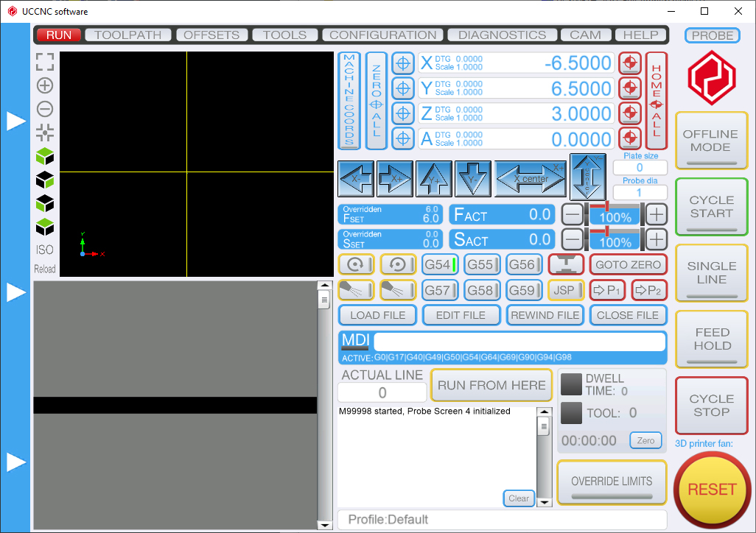Click the feed override 100% slider
This screenshot has width=756, height=533.
[614, 215]
